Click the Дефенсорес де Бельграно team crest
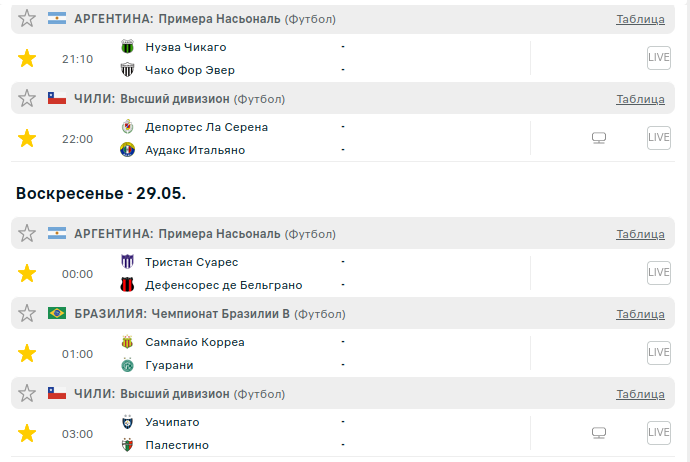The image size is (690, 462). [128, 285]
